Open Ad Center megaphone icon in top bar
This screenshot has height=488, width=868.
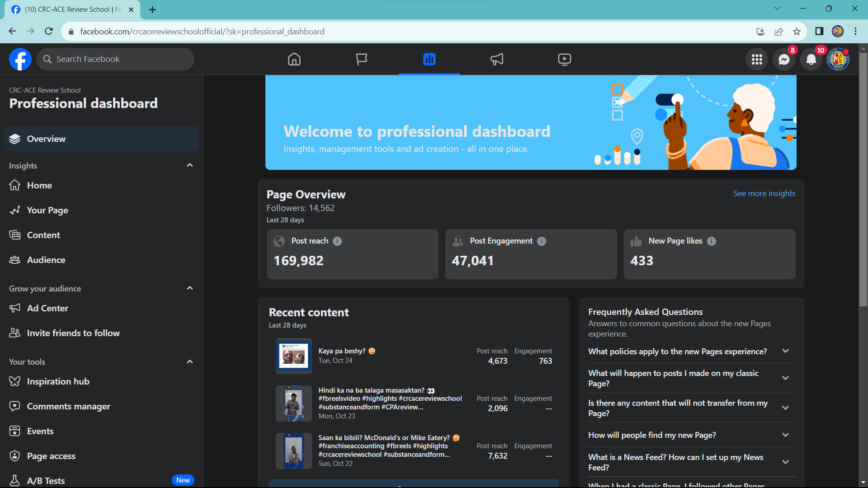497,59
